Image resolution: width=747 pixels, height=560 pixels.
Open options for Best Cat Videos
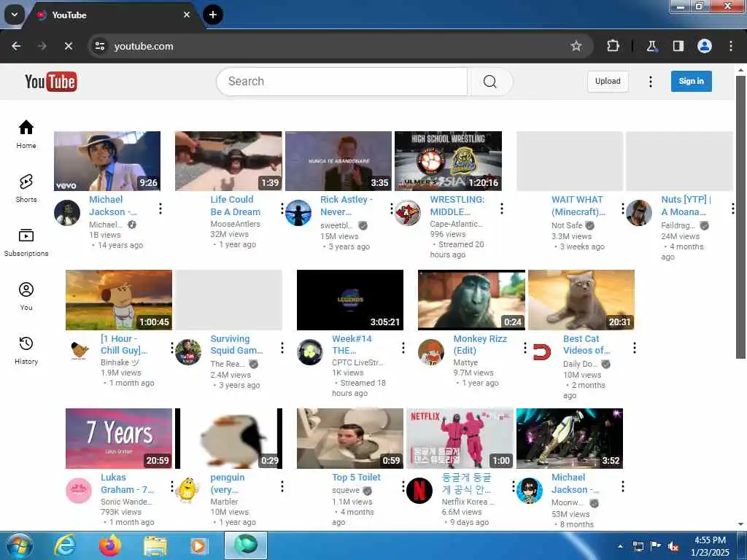coord(635,348)
